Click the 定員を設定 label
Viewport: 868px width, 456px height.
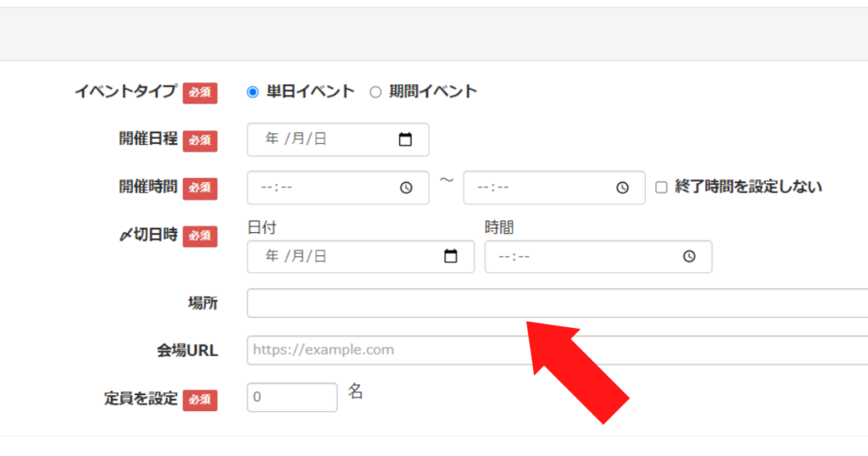point(141,398)
